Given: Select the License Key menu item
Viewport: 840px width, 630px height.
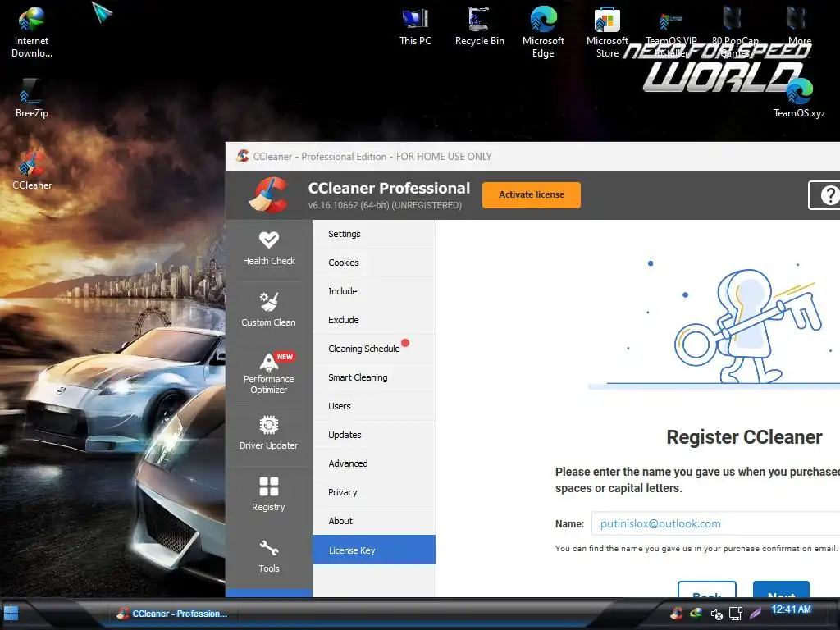Looking at the screenshot, I should pos(374,550).
